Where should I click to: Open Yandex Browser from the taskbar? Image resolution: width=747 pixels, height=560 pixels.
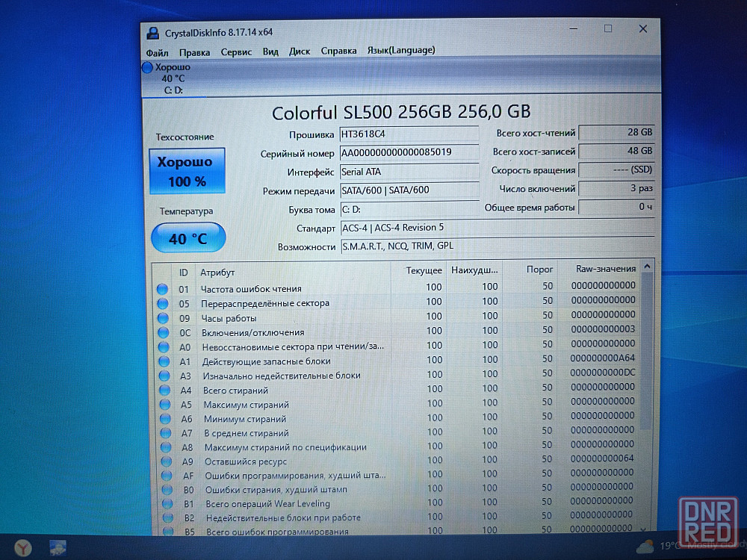(22, 547)
